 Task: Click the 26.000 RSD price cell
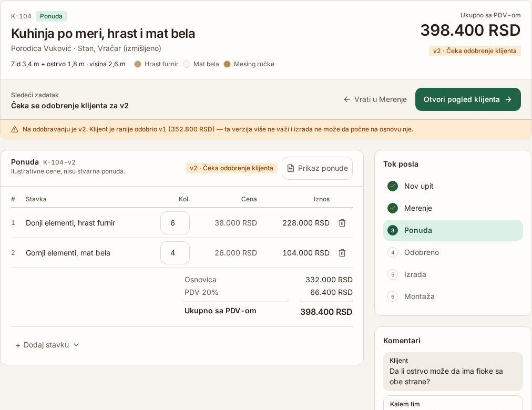click(236, 253)
